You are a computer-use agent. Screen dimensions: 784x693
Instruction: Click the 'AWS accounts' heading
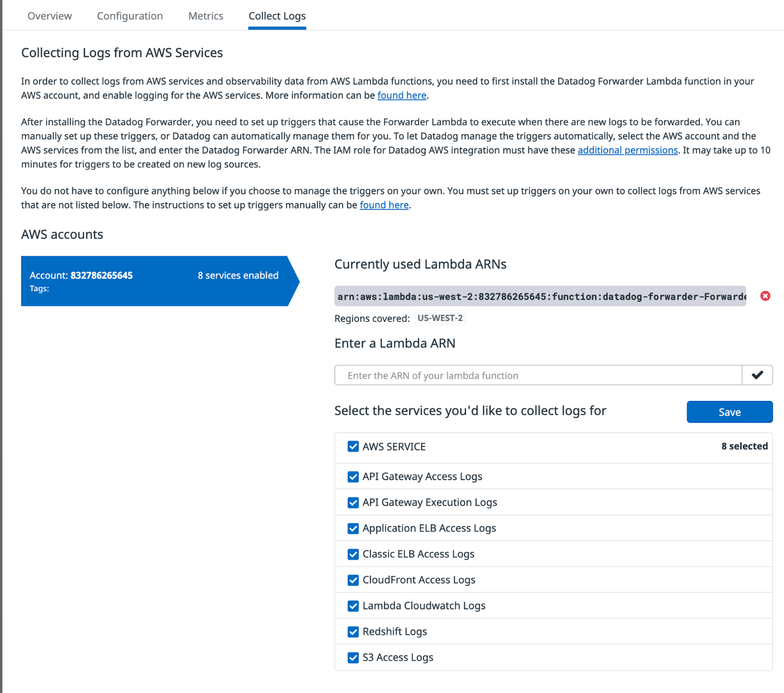[x=62, y=234]
